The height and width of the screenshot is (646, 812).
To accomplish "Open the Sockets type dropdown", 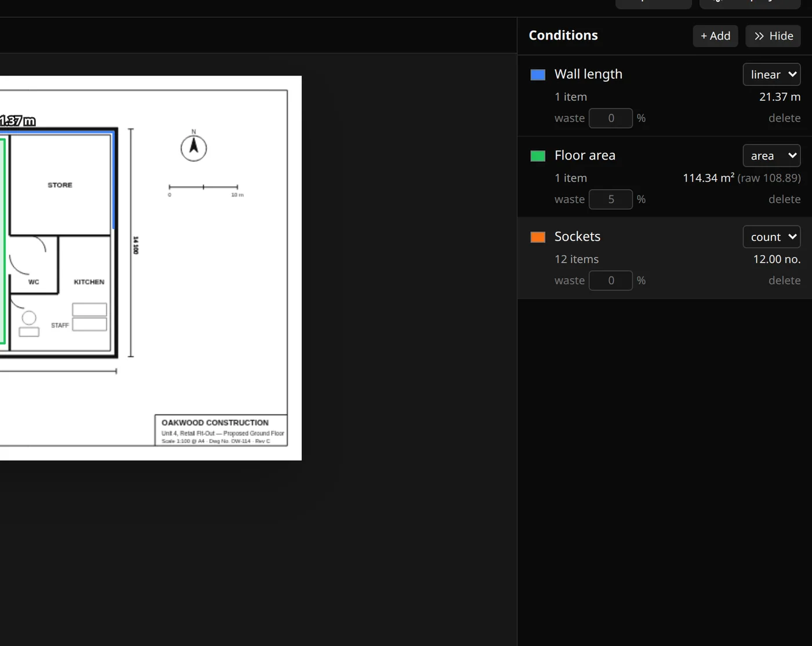I will (x=772, y=237).
